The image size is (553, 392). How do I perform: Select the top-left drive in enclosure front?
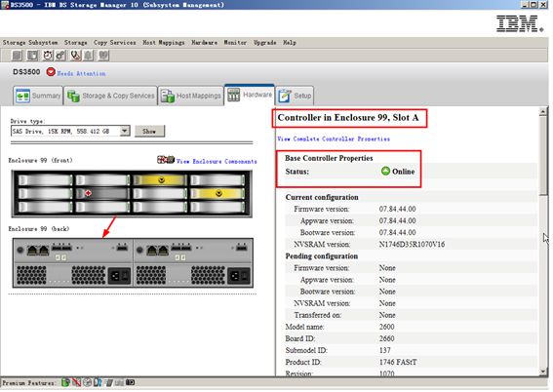[45, 180]
